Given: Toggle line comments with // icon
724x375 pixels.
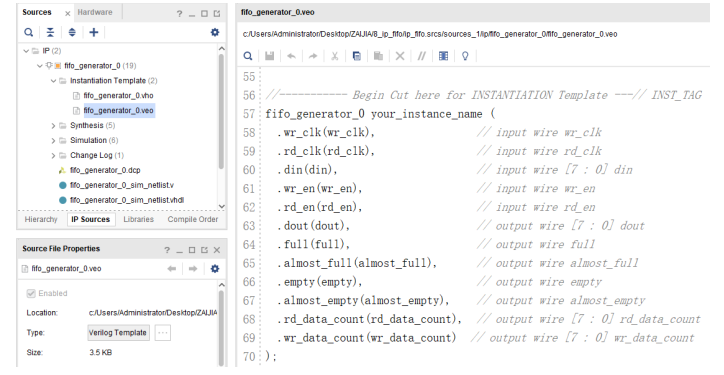Looking at the screenshot, I should [x=422, y=56].
